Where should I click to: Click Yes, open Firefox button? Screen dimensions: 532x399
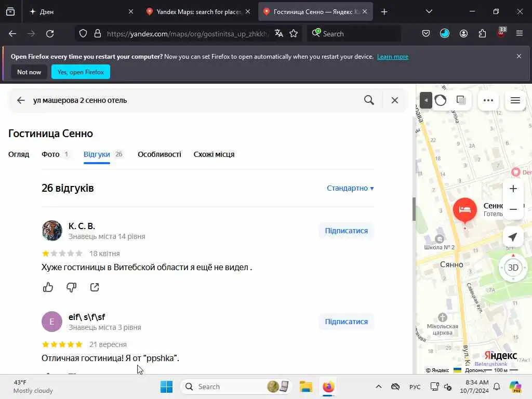[x=81, y=72]
